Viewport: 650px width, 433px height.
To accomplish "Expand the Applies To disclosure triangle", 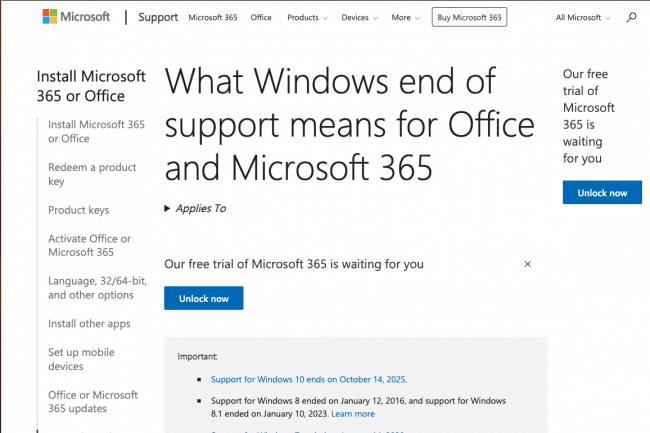I will pos(167,208).
